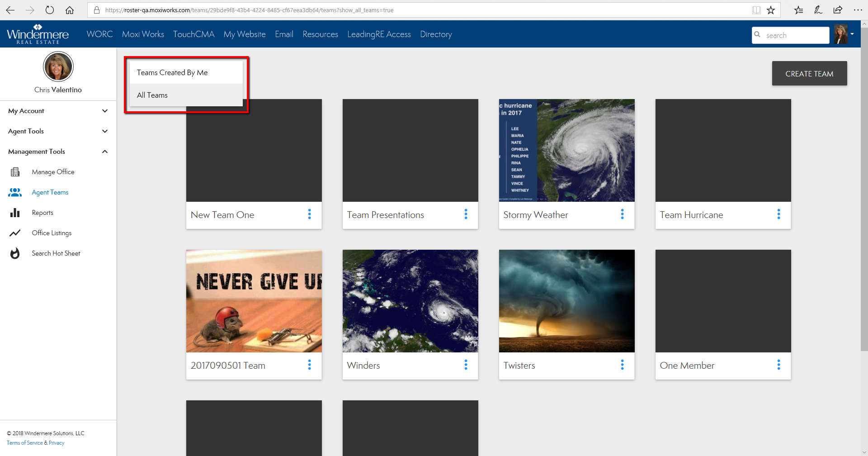868x456 pixels.
Task: Click the browser favorites star icon
Action: (x=771, y=10)
